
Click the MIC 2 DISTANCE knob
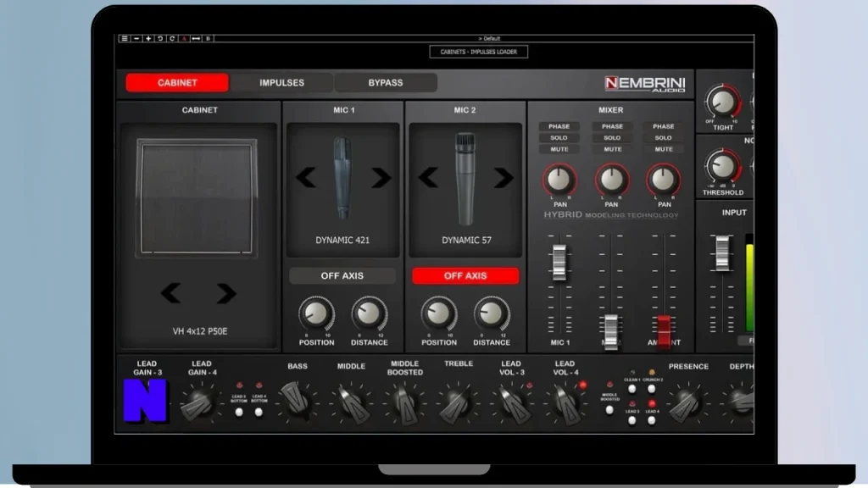pos(491,313)
